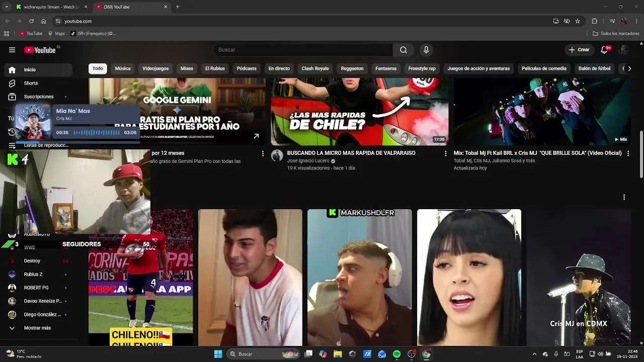
Task: Select the Música filter chip
Action: pos(123,68)
